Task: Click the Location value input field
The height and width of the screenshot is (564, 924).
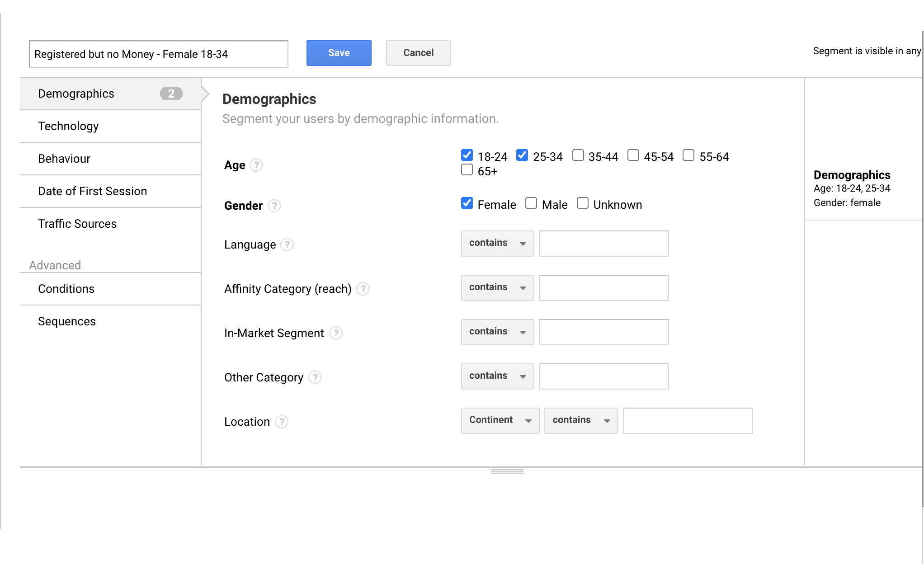Action: [687, 421]
